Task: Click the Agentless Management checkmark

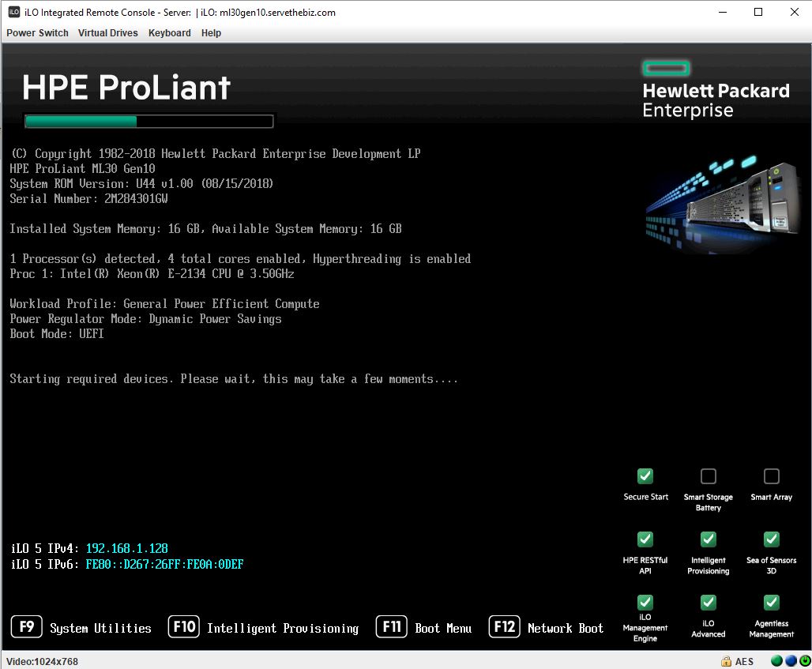Action: (x=772, y=602)
